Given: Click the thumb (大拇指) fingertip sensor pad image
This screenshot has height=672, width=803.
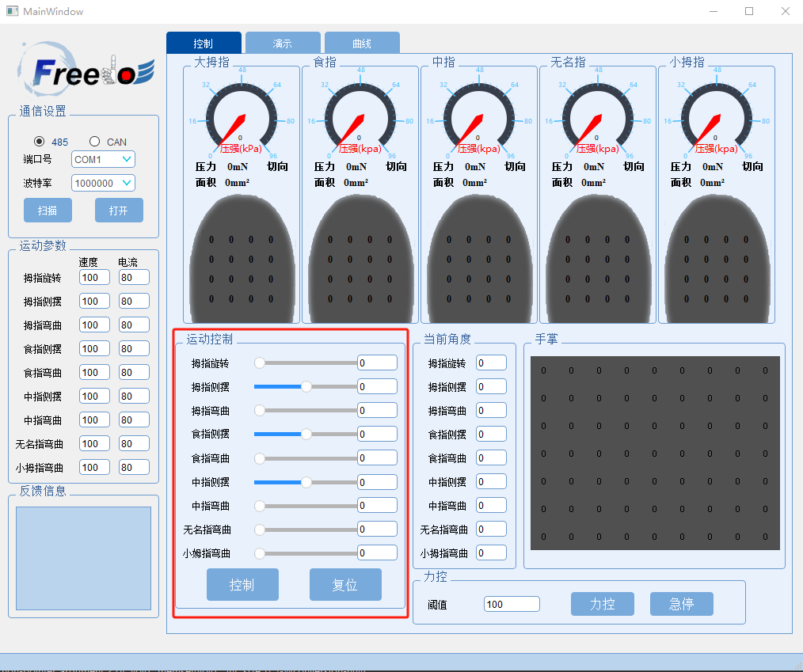Looking at the screenshot, I should coord(242,259).
